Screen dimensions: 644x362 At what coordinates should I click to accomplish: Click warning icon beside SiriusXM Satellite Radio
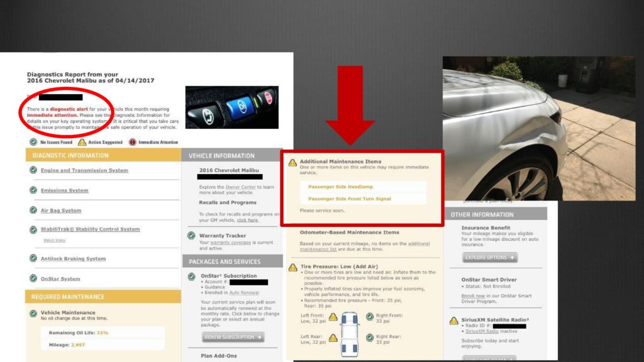click(x=454, y=321)
